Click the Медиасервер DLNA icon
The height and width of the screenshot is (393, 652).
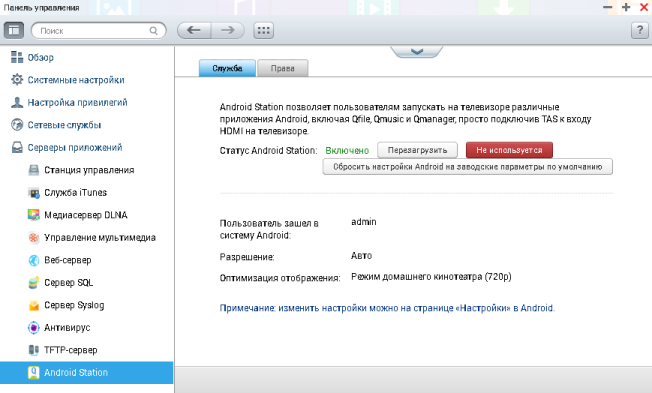pos(34,215)
